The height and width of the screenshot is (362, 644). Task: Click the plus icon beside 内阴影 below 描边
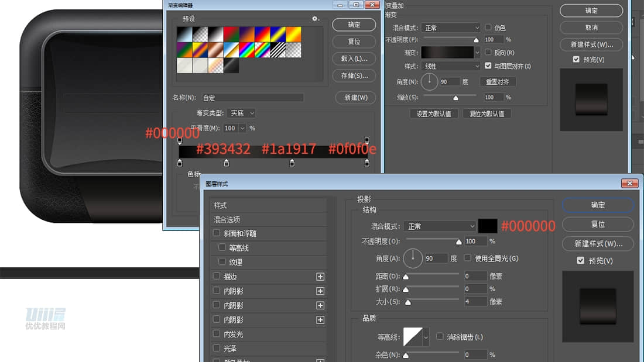pos(320,291)
